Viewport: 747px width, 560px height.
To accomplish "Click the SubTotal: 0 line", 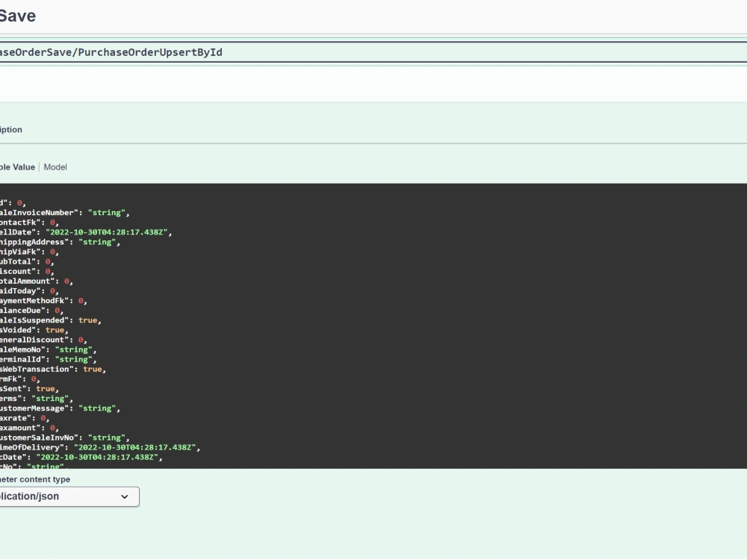I will [27, 261].
